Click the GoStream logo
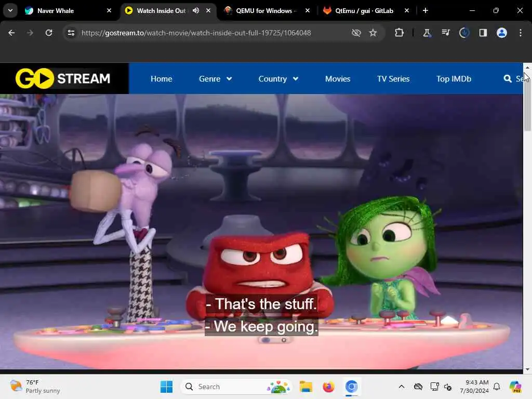Image resolution: width=532 pixels, height=399 pixels. tap(63, 78)
